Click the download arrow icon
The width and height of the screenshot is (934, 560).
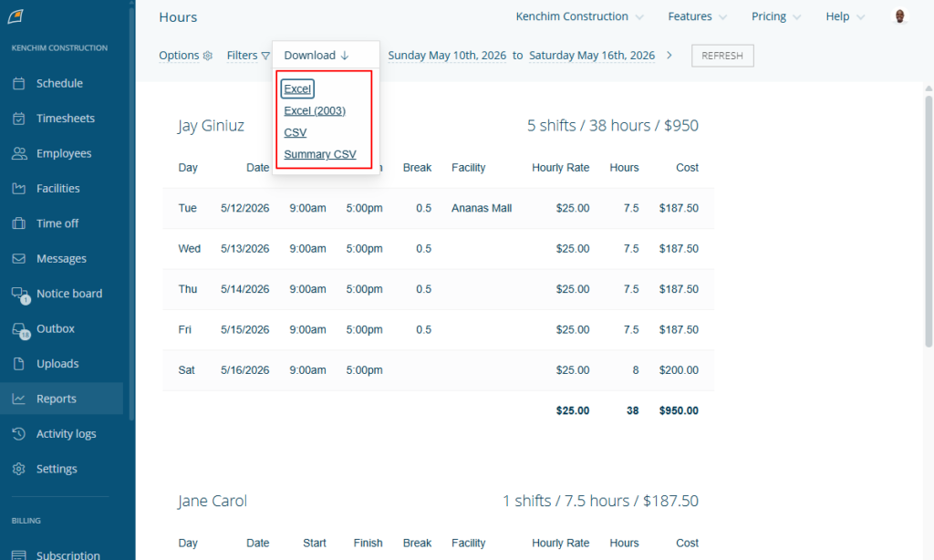[344, 56]
